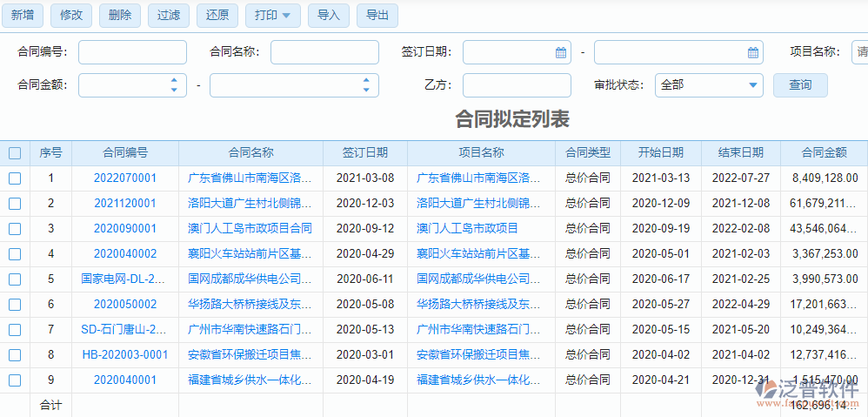Check the box for row 1

coord(15,178)
